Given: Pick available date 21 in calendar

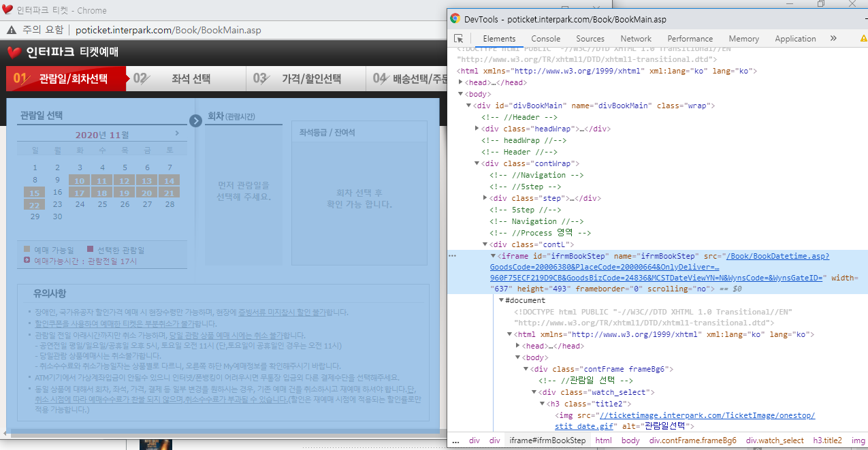Looking at the screenshot, I should (x=170, y=193).
